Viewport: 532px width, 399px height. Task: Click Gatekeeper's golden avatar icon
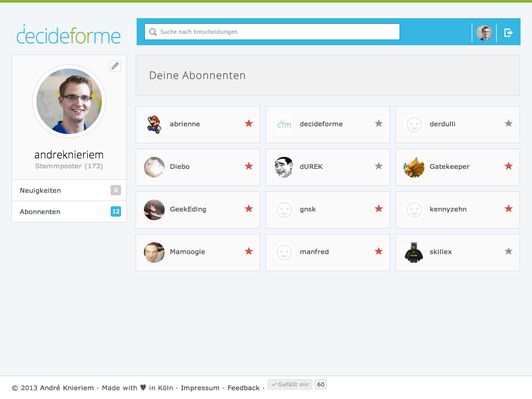pyautogui.click(x=414, y=167)
